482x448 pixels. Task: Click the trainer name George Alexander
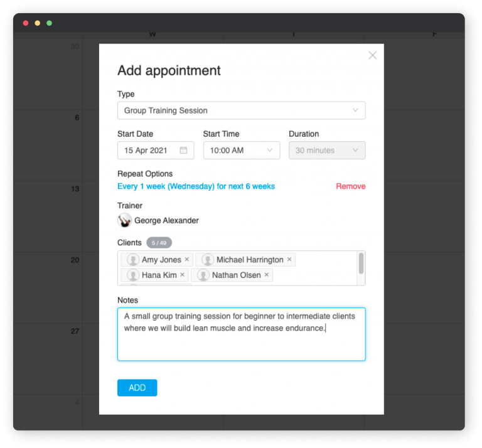click(166, 220)
